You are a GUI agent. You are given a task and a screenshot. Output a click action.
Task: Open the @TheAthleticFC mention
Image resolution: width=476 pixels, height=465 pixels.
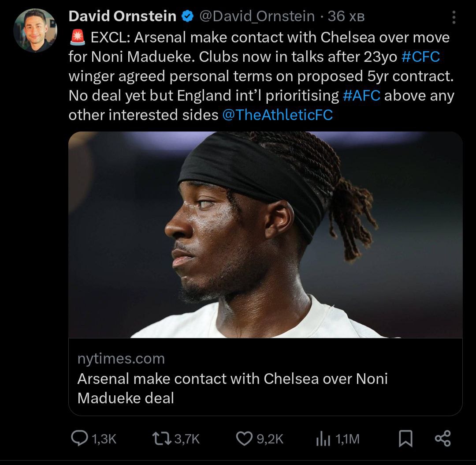click(278, 115)
